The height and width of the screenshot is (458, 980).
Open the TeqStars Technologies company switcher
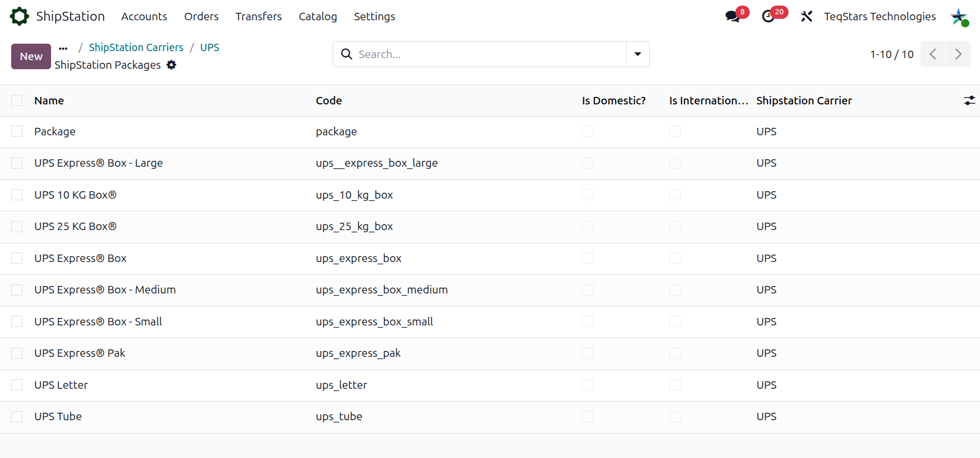click(x=880, y=17)
